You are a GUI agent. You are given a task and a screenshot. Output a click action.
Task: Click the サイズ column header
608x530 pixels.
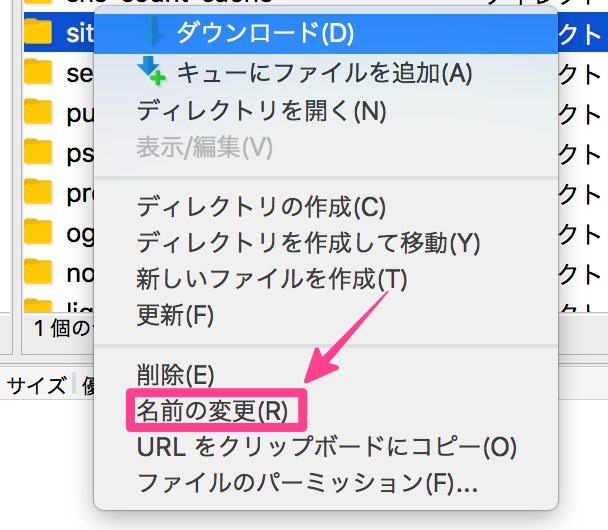click(x=37, y=386)
